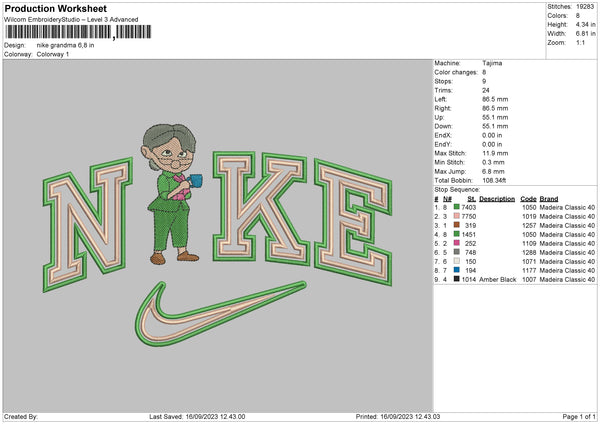Select the Stitches value 19283
The height and width of the screenshot is (424, 600).
585,7
